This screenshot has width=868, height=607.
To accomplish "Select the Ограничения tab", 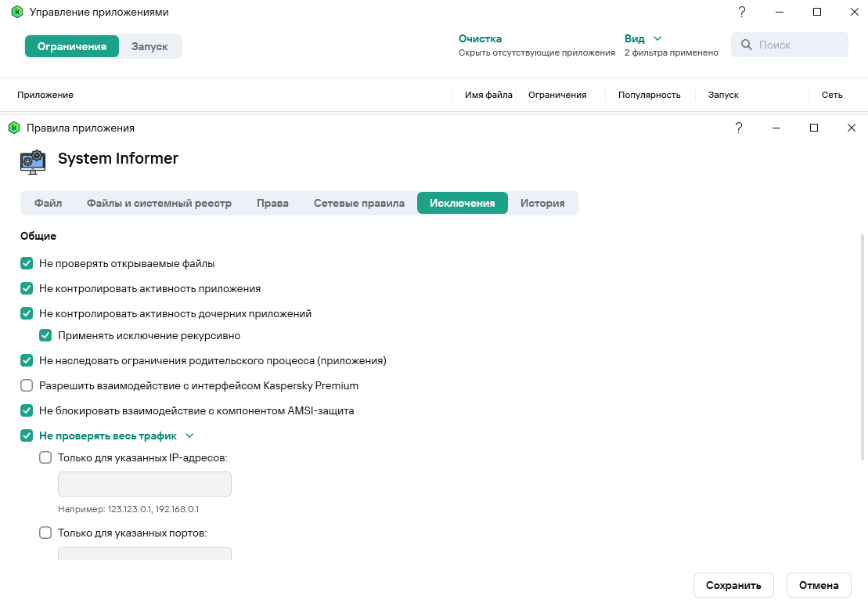I will (x=72, y=46).
